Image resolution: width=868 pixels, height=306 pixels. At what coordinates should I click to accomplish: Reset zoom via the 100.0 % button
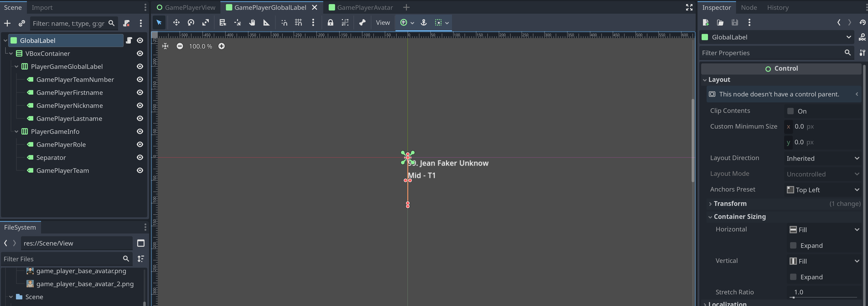(201, 46)
